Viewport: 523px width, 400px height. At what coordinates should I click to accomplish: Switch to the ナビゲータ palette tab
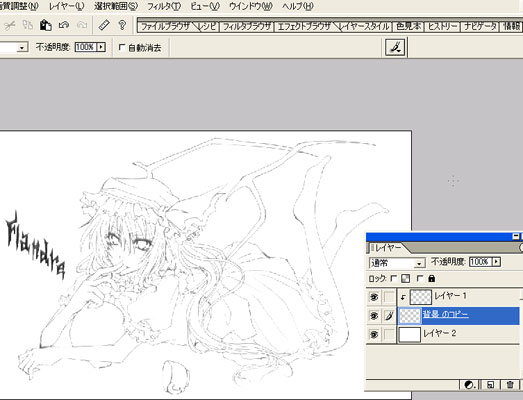click(x=480, y=26)
